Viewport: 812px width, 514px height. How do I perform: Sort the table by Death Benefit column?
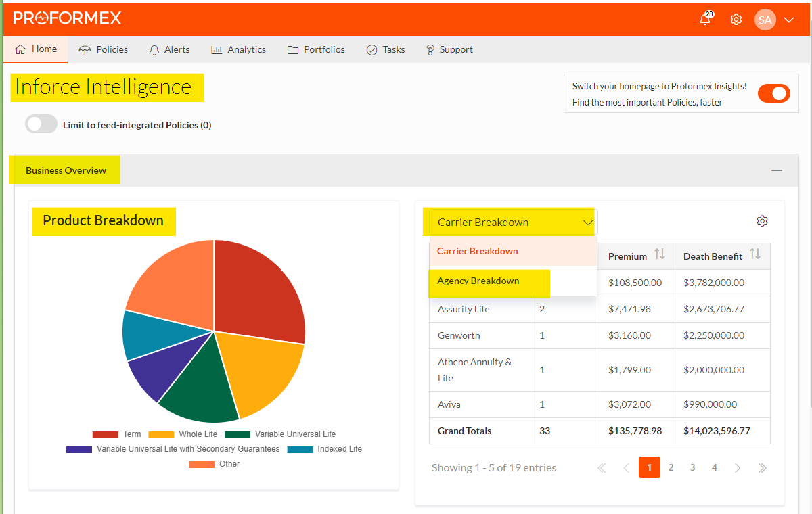click(758, 256)
